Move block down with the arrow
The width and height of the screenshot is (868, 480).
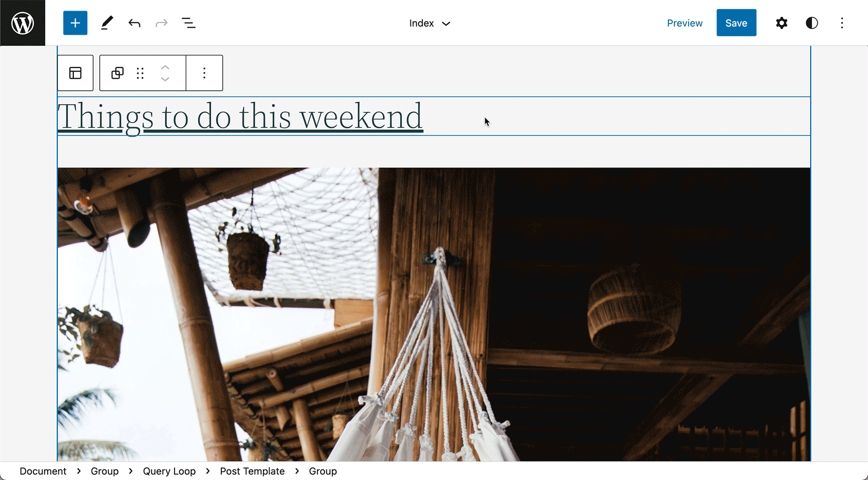tap(165, 79)
